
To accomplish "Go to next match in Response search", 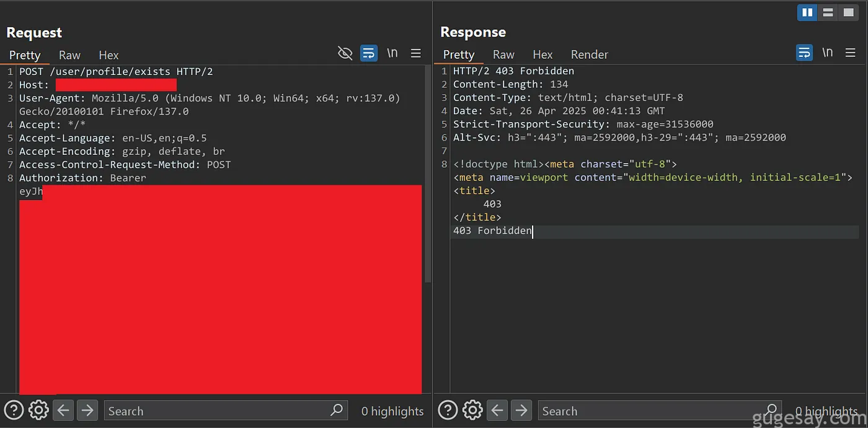I will pos(521,410).
